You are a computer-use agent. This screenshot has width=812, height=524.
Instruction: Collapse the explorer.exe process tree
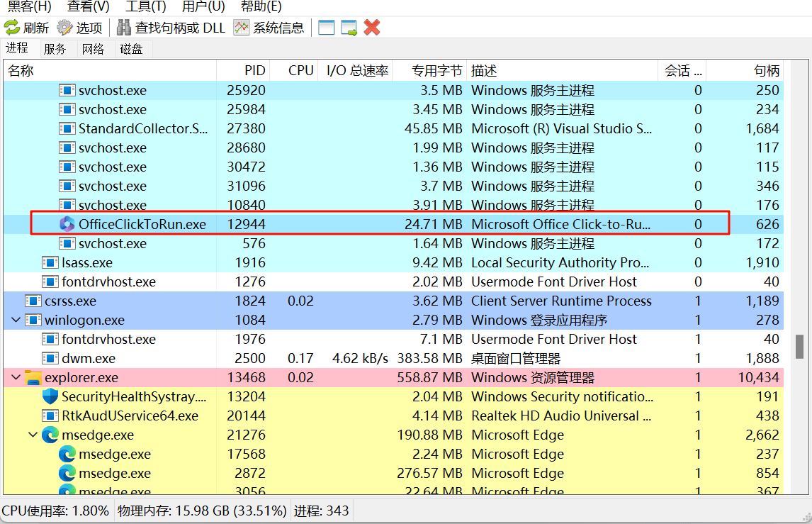tap(16, 377)
